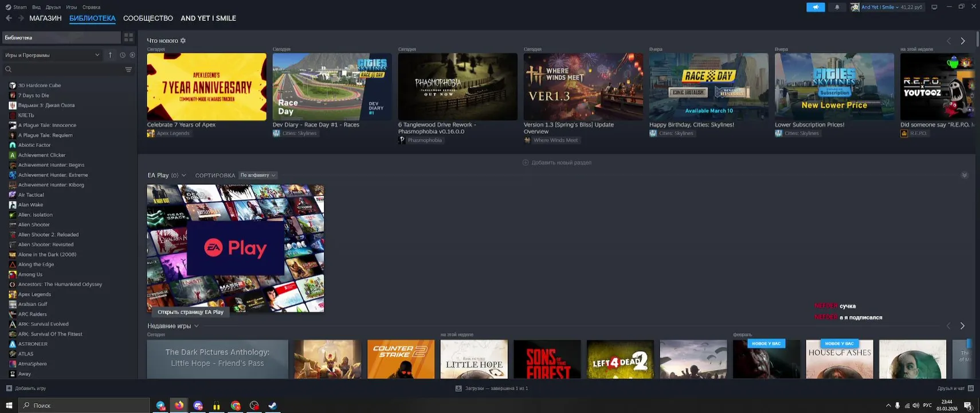Sort by recent activity clock icon
Image resolution: width=980 pixels, height=413 pixels.
[x=122, y=55]
